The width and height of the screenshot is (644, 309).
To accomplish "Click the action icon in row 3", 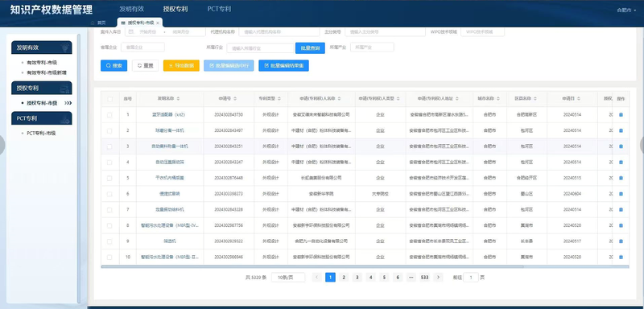I will [621, 146].
